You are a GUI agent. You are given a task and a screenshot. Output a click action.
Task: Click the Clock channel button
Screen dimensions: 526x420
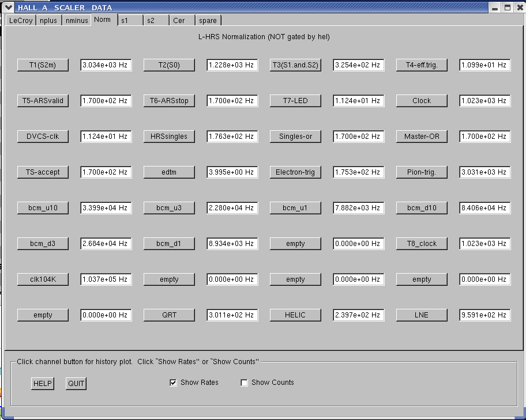pyautogui.click(x=422, y=101)
